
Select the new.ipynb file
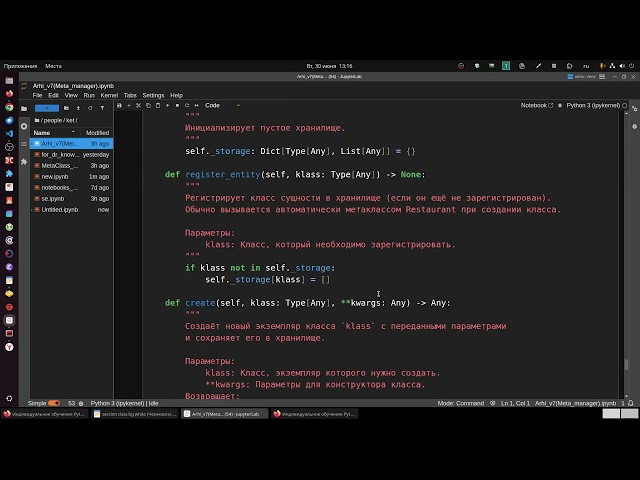pyautogui.click(x=71, y=177)
